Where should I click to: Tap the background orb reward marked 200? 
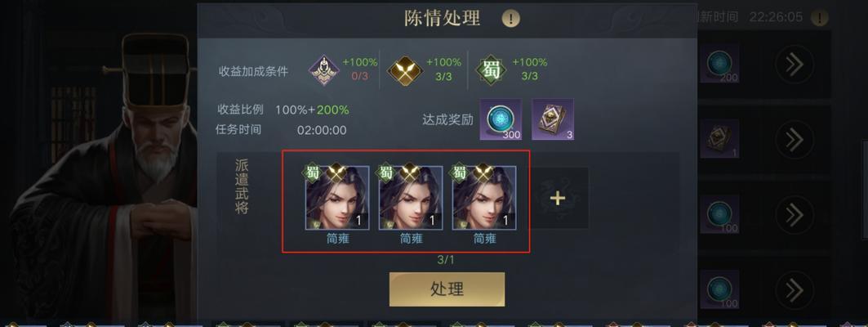point(719,64)
